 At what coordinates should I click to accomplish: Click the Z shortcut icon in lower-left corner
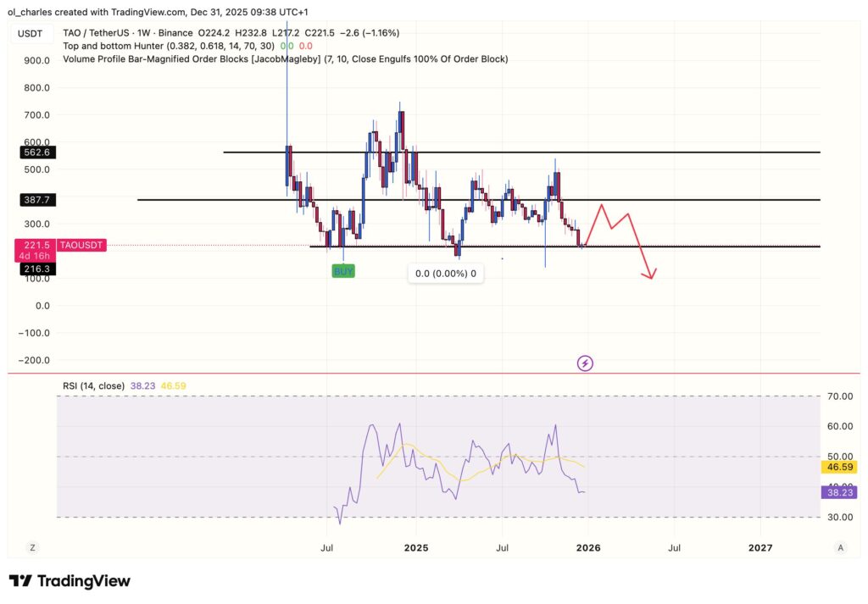pos(31,547)
